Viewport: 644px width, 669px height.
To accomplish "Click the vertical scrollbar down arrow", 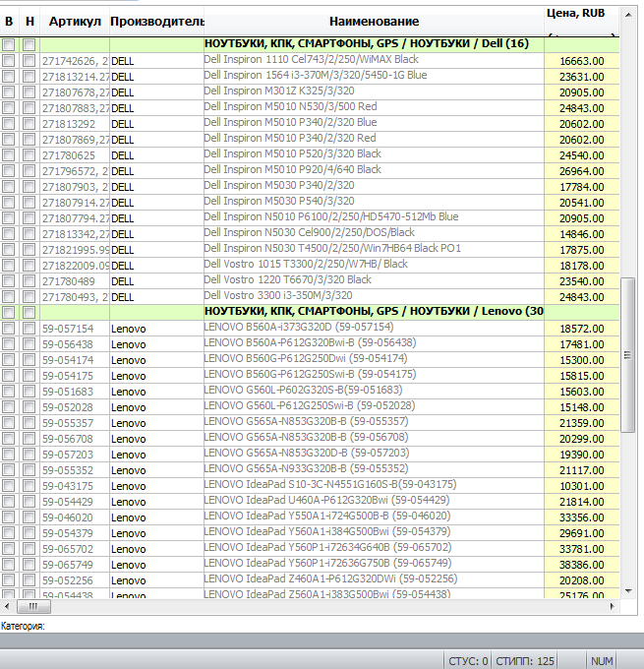I will point(628,591).
